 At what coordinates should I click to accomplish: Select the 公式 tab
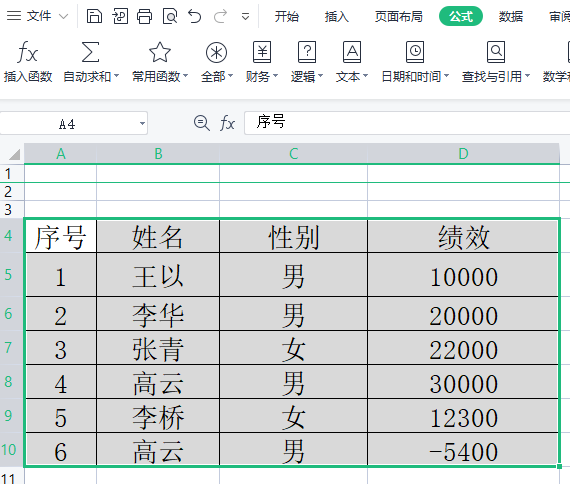(x=461, y=16)
